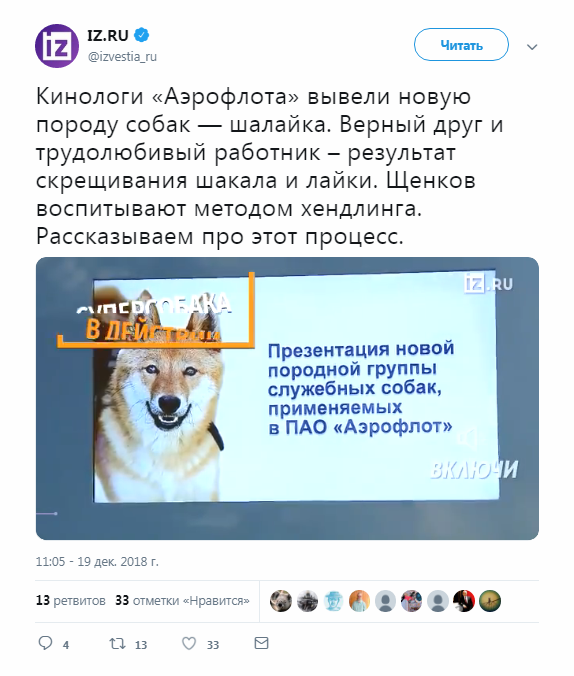Click the last liker's green avatar
Screen dimensions: 574x676
490,601
